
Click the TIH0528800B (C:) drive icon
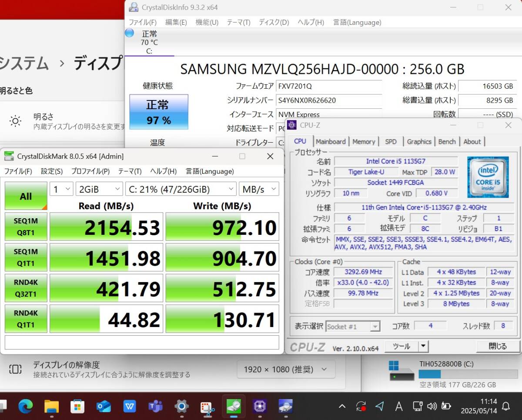click(402, 370)
